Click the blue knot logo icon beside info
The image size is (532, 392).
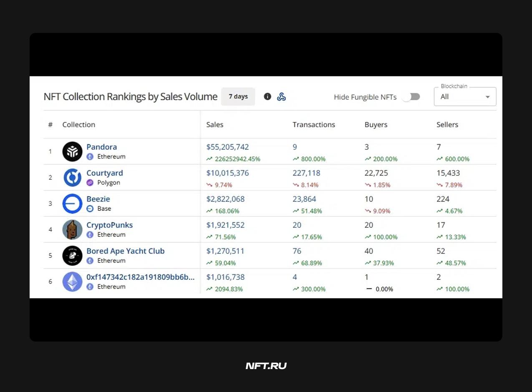click(x=282, y=96)
